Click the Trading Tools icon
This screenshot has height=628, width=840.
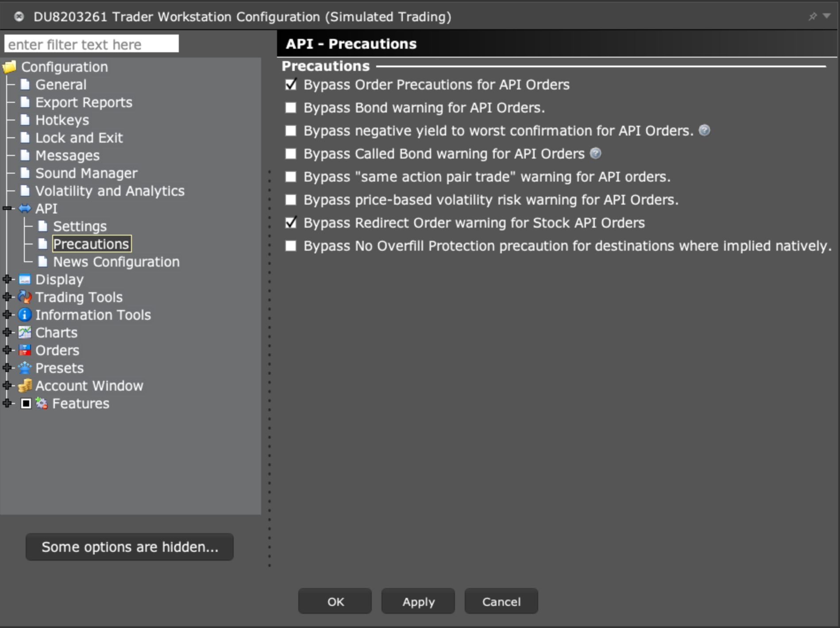[25, 297]
